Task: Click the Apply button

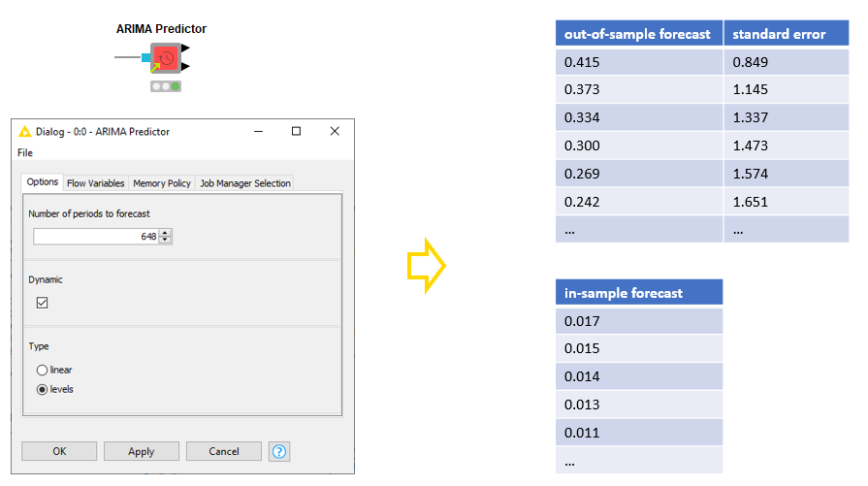Action: point(142,452)
